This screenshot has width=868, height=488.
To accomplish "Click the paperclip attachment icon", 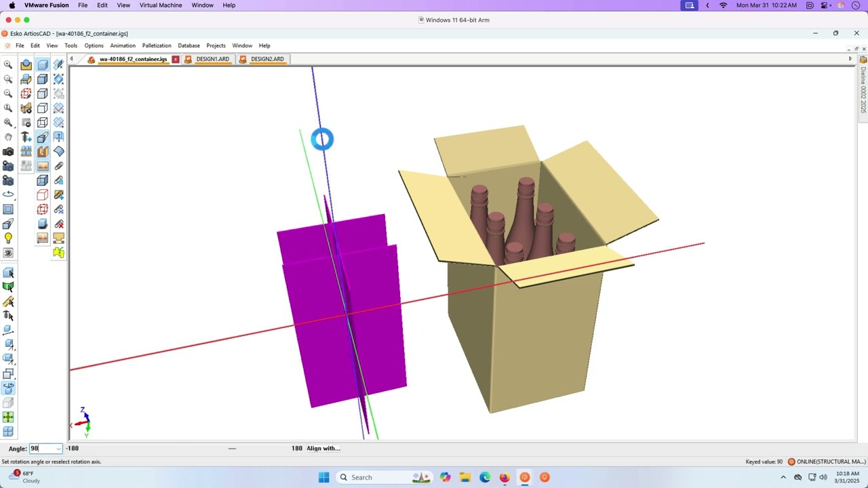I will tap(59, 165).
